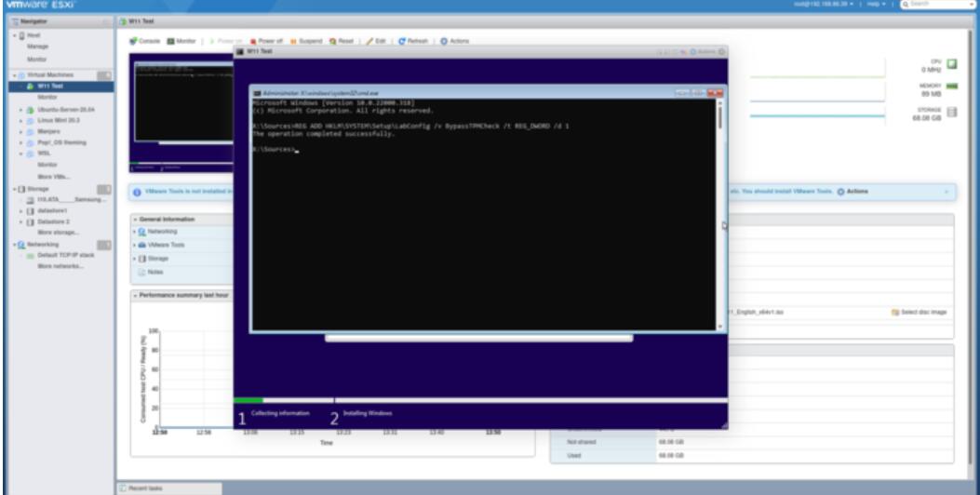Collapse the Networking tree node
The width and height of the screenshot is (980, 495).
[14, 245]
